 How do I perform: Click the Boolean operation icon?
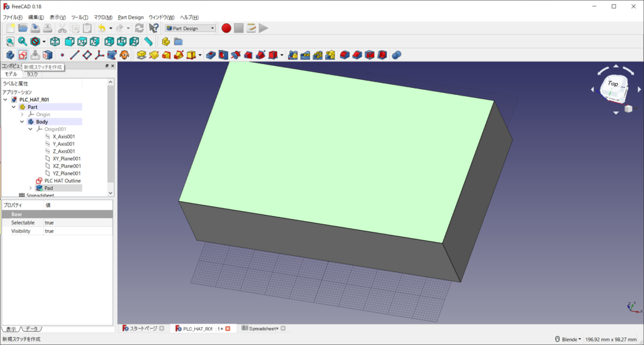point(396,55)
